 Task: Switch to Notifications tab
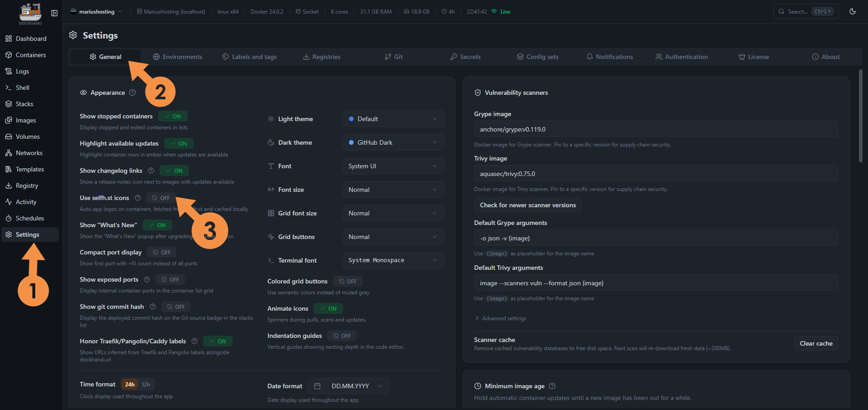coord(610,57)
